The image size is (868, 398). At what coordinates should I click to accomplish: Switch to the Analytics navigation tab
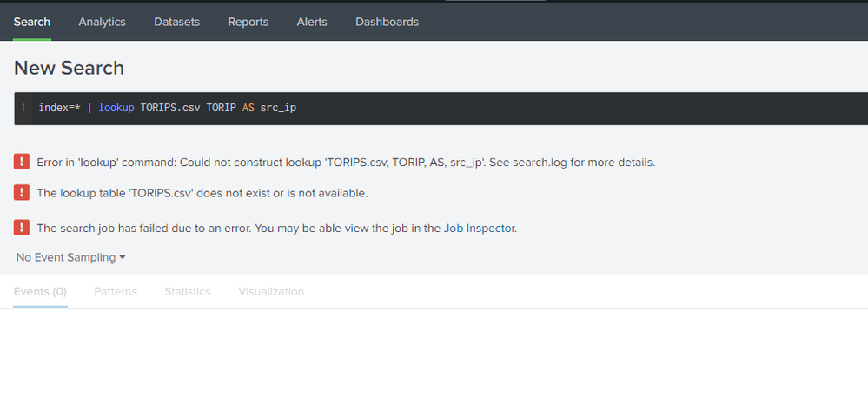point(102,22)
